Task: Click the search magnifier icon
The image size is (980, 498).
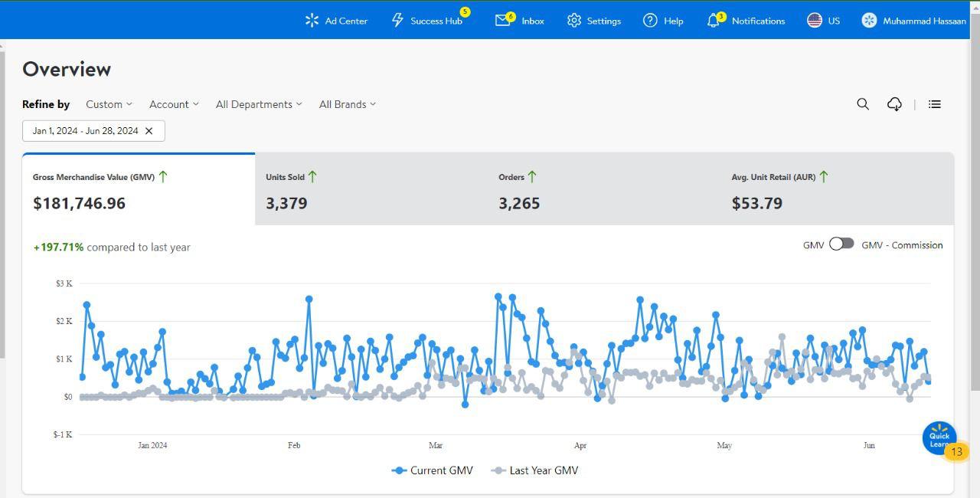Action: point(863,104)
